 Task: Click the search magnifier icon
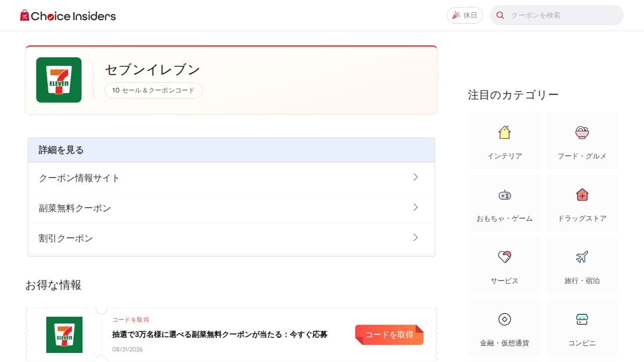[x=500, y=16]
